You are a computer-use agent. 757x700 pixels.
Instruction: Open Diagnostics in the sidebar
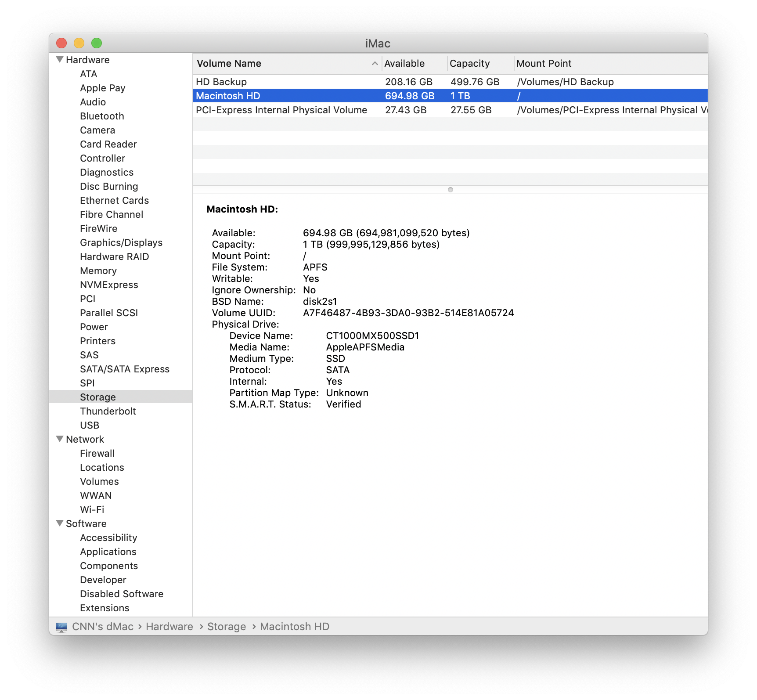pyautogui.click(x=107, y=172)
